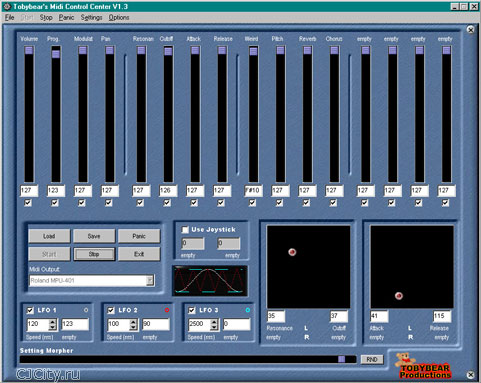Click the Prog. fader handle
Screen dimensions: 481x383
[x=56, y=54]
